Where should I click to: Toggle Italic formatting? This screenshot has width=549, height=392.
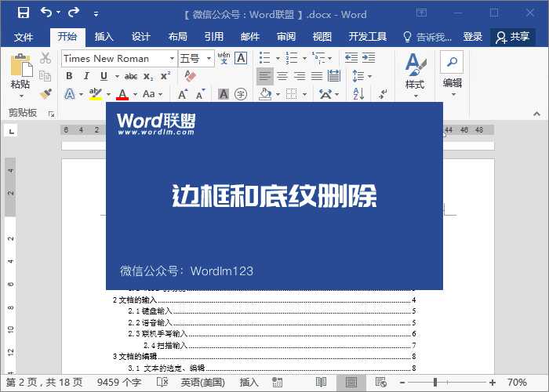[86, 76]
